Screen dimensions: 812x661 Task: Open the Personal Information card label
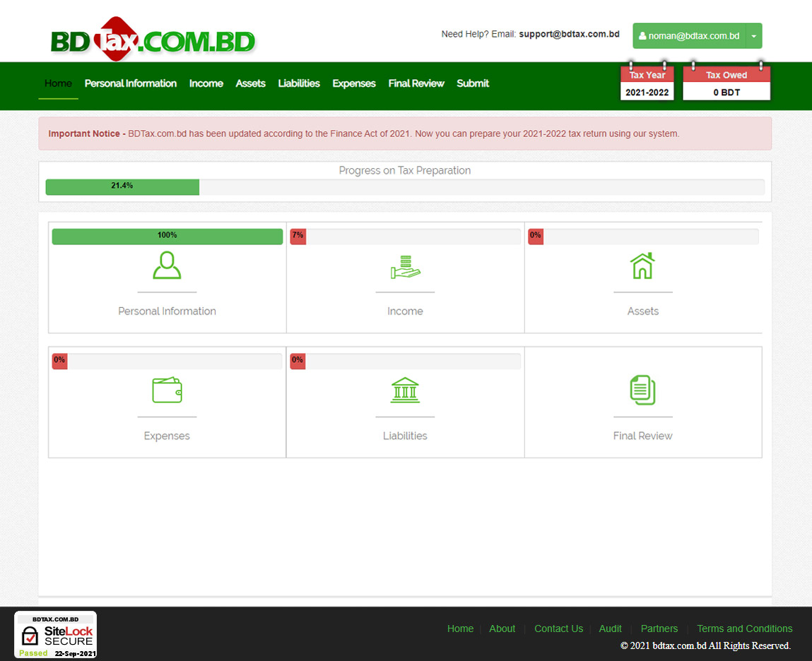pos(167,311)
